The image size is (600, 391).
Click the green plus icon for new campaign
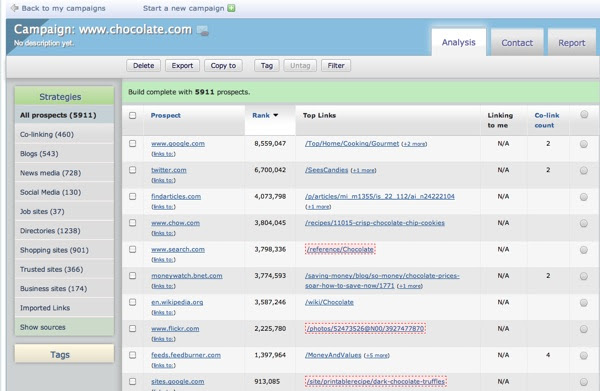pyautogui.click(x=231, y=8)
